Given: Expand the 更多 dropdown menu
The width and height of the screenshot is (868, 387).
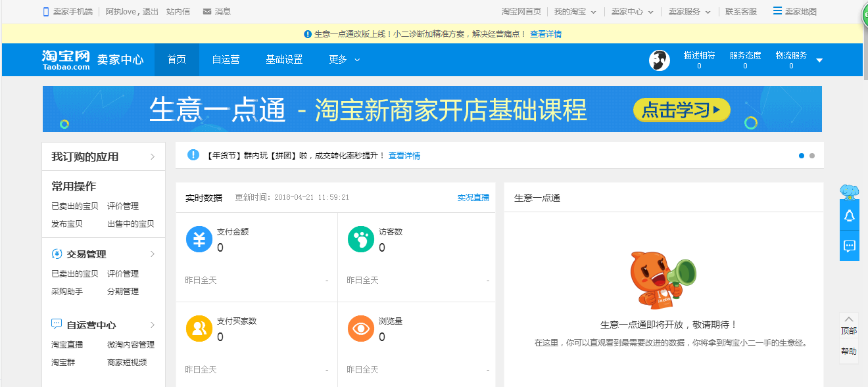Looking at the screenshot, I should click(344, 60).
